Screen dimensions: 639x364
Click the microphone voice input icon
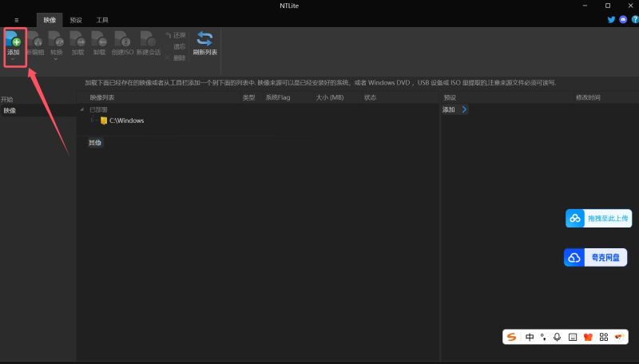[x=557, y=337]
